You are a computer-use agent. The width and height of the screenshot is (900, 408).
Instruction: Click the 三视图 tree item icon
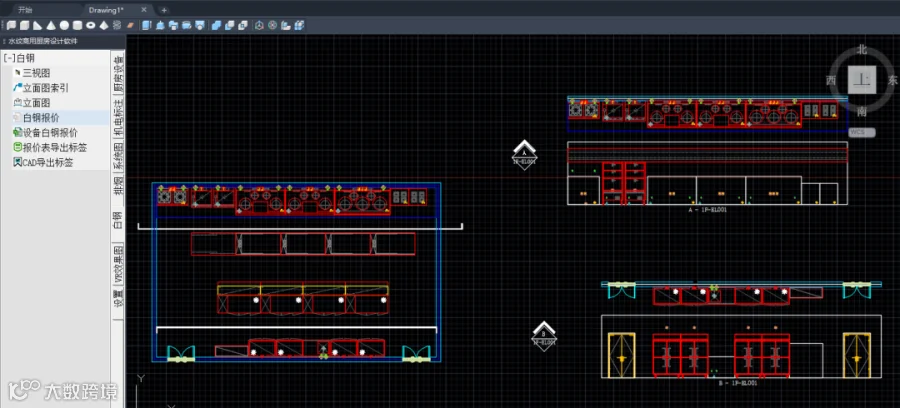17,73
